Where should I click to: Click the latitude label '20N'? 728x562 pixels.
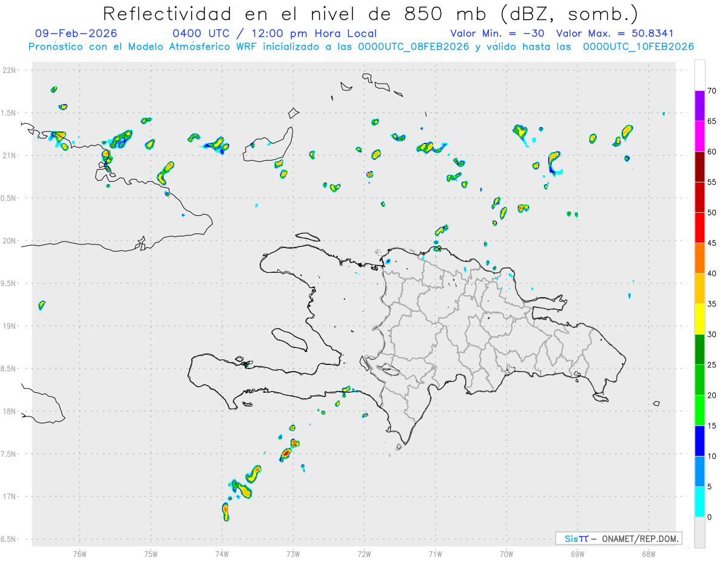tap(9, 241)
